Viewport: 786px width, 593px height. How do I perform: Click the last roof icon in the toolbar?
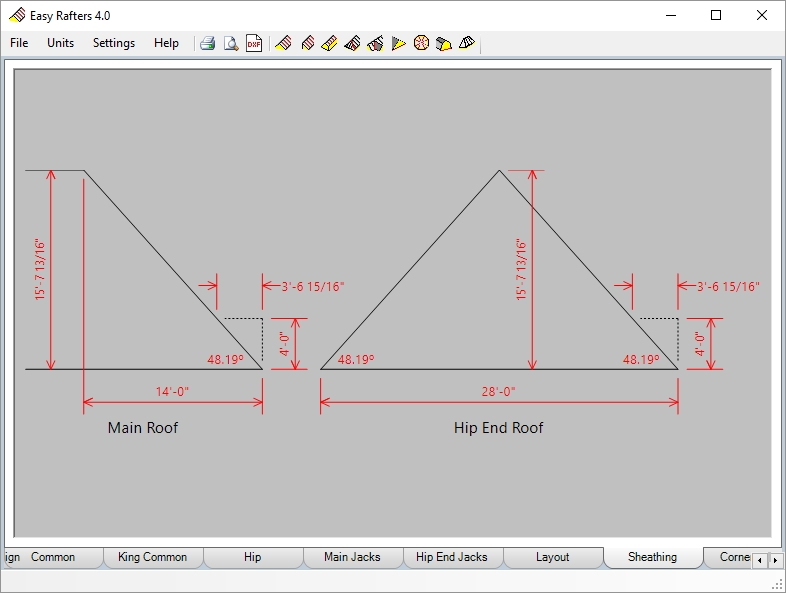pyautogui.click(x=467, y=43)
